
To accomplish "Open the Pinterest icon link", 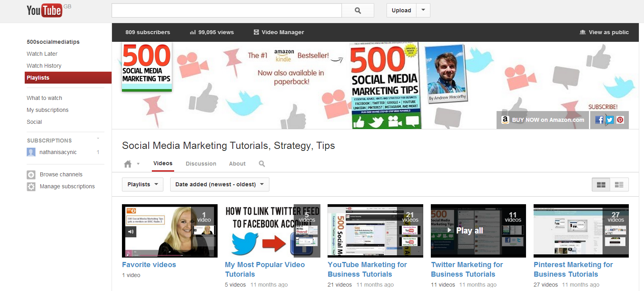I will [x=620, y=120].
